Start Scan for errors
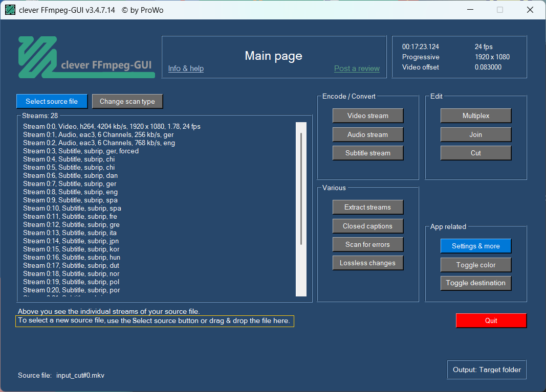Image resolution: width=546 pixels, height=392 pixels. (x=367, y=244)
